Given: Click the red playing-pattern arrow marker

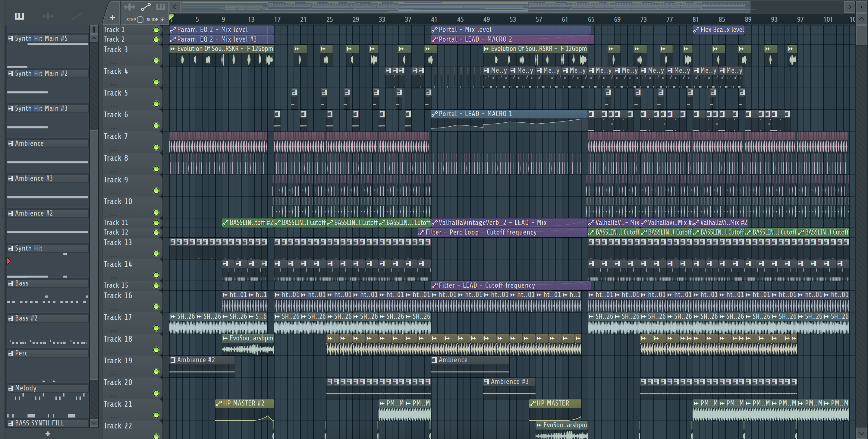Looking at the screenshot, I should [x=9, y=261].
